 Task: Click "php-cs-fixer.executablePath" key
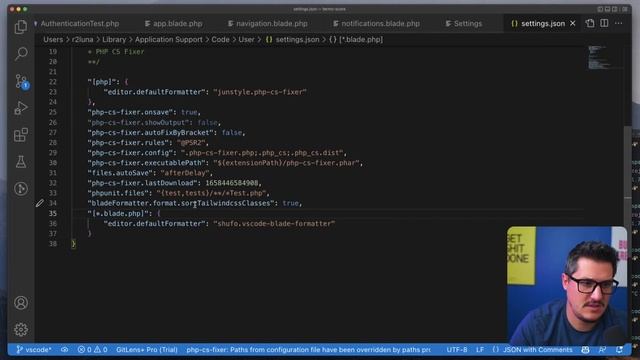coord(148,163)
